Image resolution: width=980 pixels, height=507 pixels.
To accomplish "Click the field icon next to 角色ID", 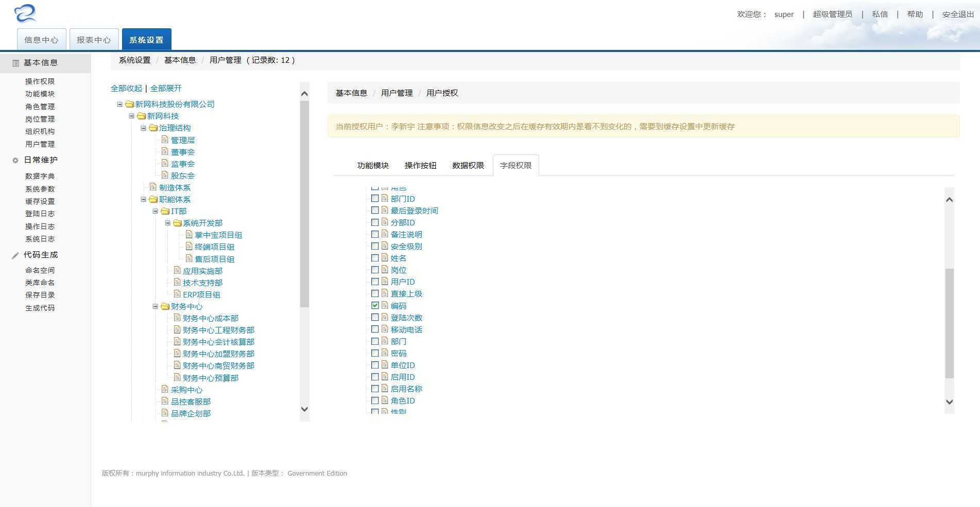I will (385, 400).
